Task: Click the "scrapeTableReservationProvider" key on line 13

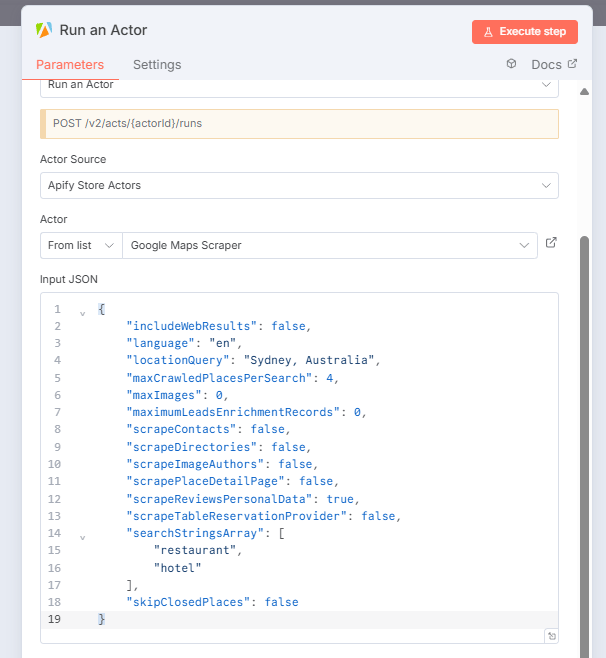Action: click(x=236, y=516)
